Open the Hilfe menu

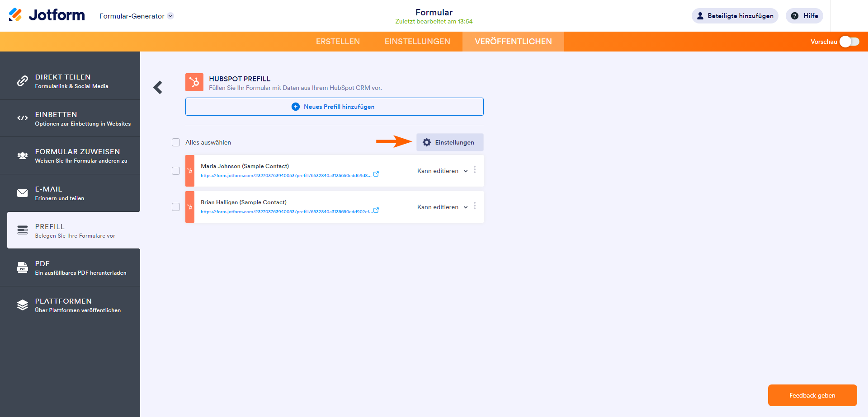pos(804,16)
